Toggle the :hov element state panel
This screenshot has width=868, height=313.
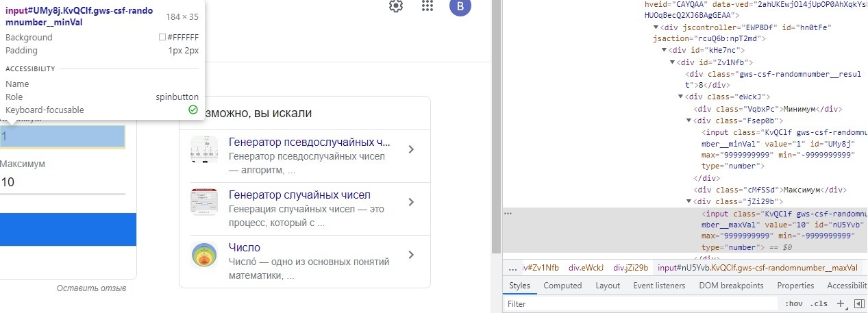click(x=793, y=303)
